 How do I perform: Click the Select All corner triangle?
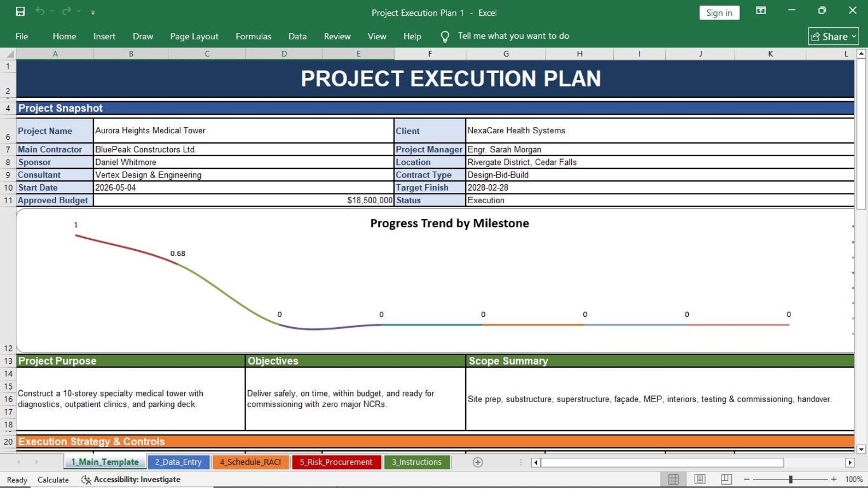coord(9,54)
